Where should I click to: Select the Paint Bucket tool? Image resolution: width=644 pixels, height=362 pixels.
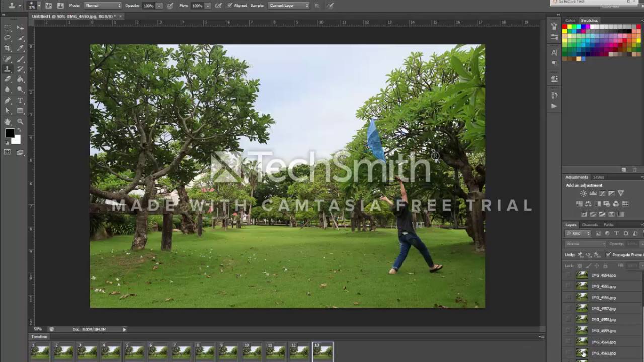click(x=21, y=79)
